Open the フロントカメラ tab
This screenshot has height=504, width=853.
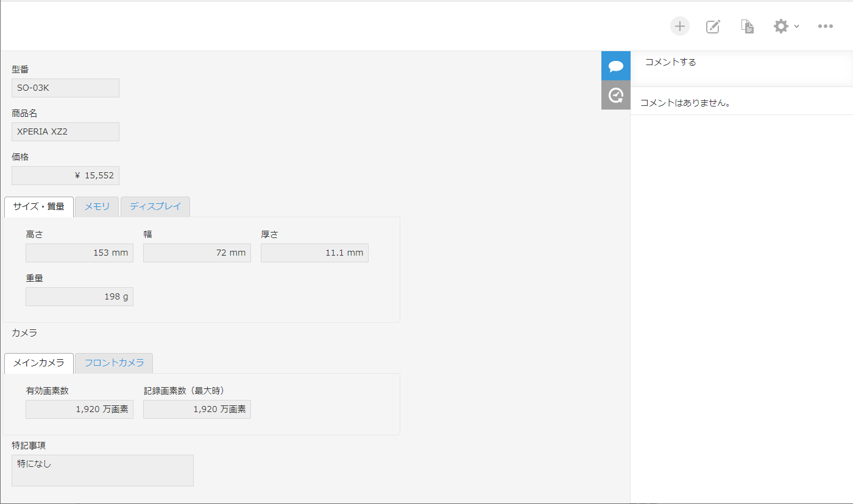pyautogui.click(x=114, y=363)
